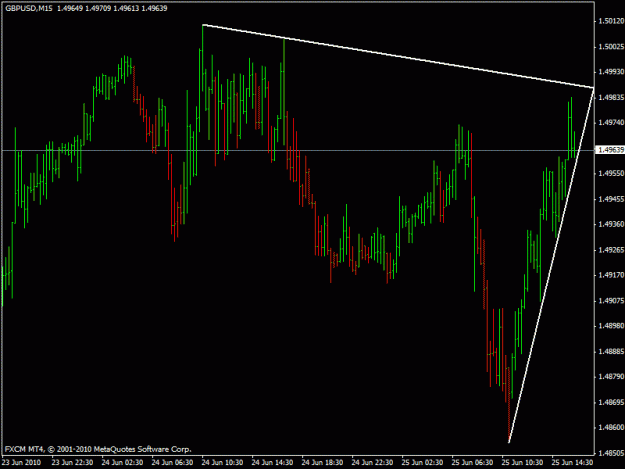625x469 pixels.
Task: Click the 1.49075 price scale value
Action: 611,300
